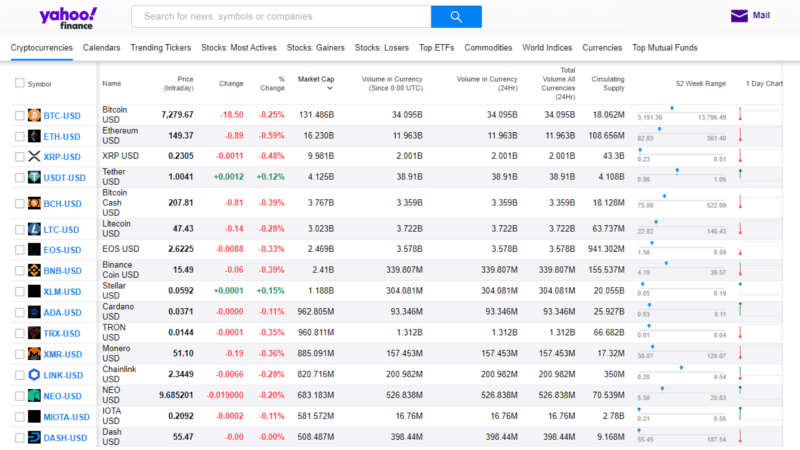Viewport: 800px width, 450px height.
Task: Click the blue search magnifier button
Action: click(x=456, y=17)
